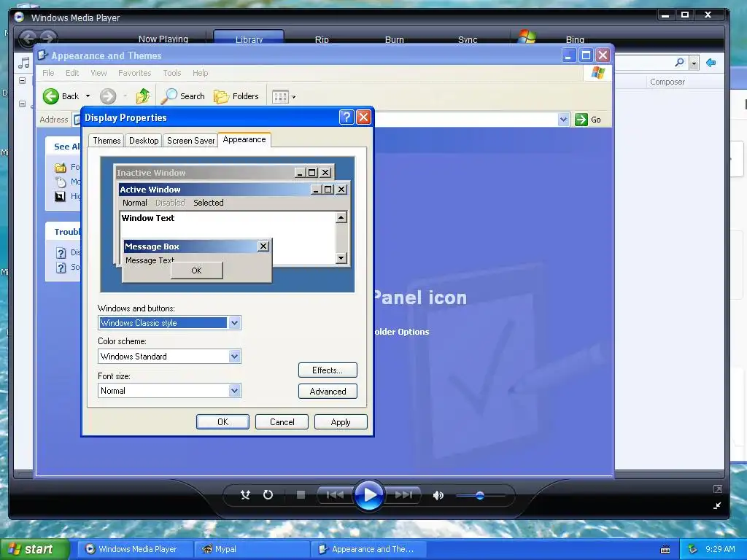The image size is (747, 560).
Task: Play the track in Windows Media Player
Action: point(368,495)
